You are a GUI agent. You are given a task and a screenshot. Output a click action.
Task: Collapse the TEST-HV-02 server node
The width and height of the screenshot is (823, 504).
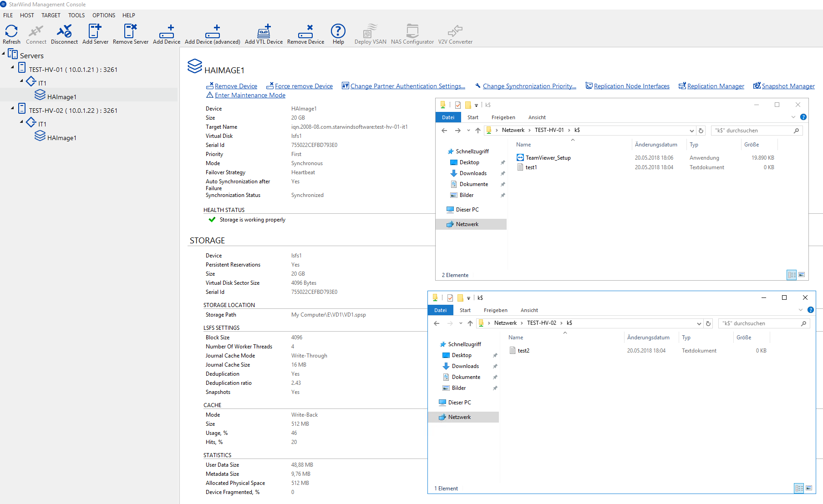coord(12,108)
